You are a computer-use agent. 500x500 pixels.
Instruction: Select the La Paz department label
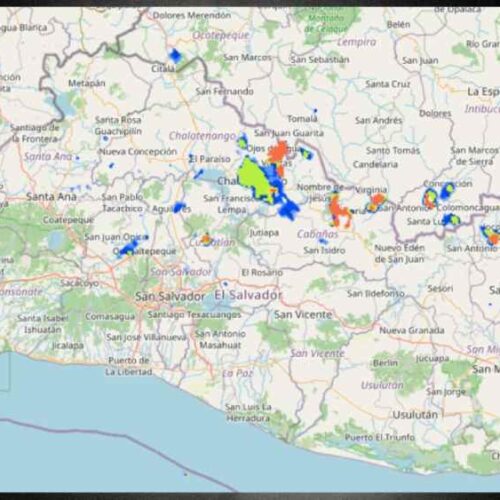tap(238, 373)
